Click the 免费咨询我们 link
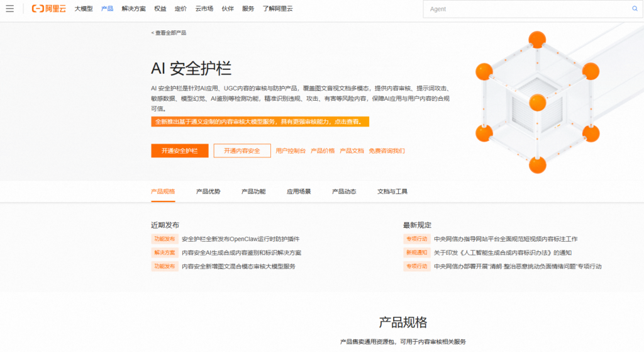 tap(387, 151)
